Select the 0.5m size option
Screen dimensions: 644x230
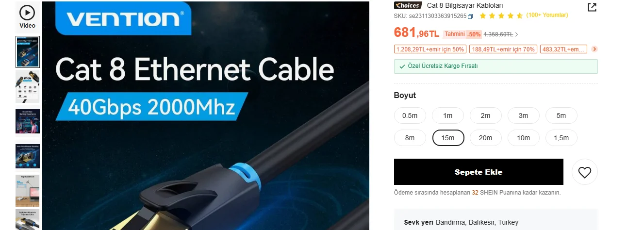click(x=410, y=115)
